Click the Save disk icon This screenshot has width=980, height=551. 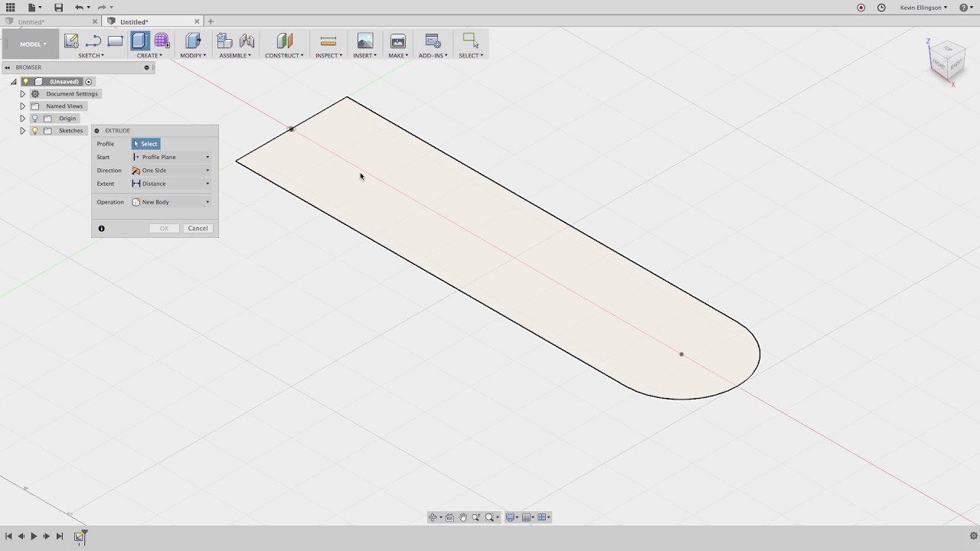click(x=58, y=7)
